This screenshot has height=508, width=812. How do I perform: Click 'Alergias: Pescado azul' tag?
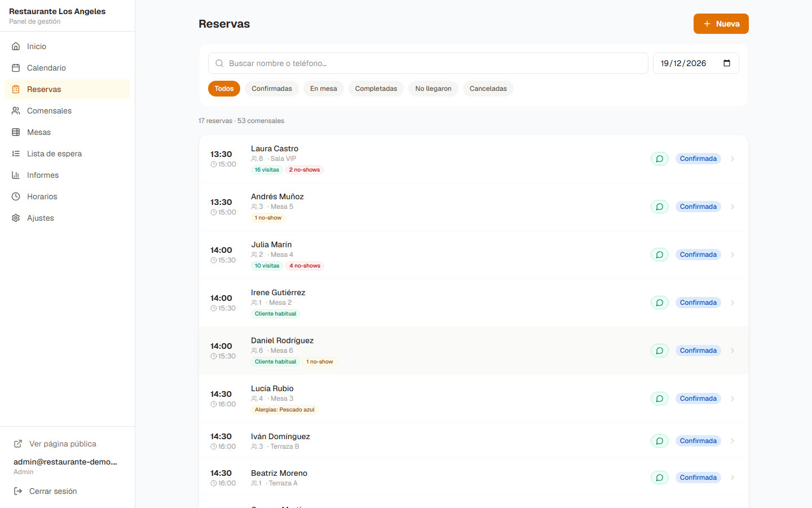pos(285,410)
